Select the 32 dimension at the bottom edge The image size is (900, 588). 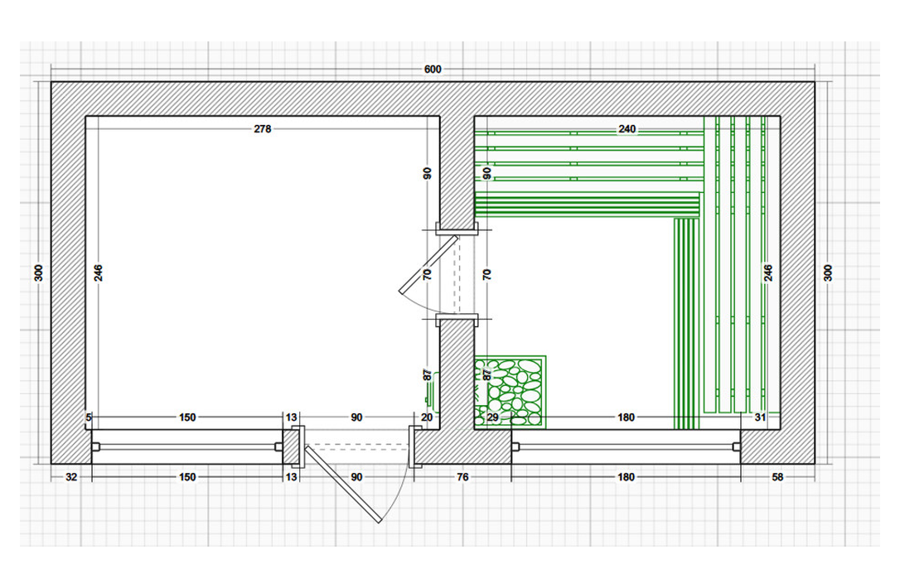[71, 477]
